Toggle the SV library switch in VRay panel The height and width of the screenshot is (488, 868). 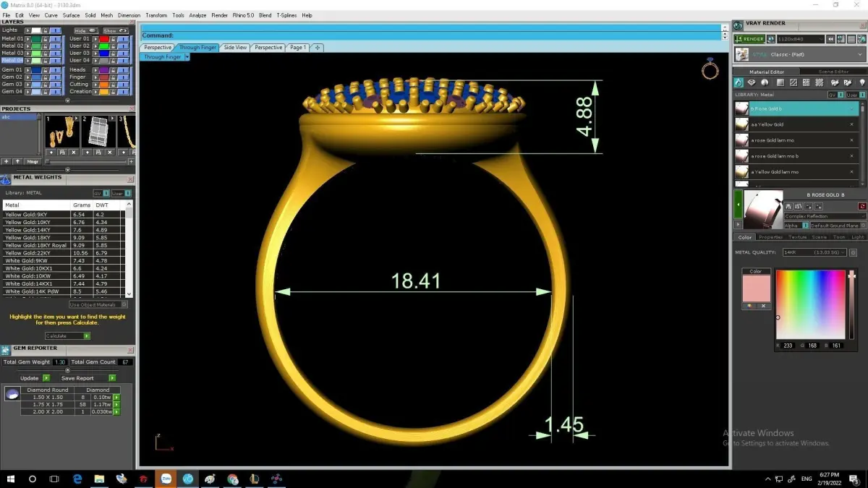[x=835, y=95]
